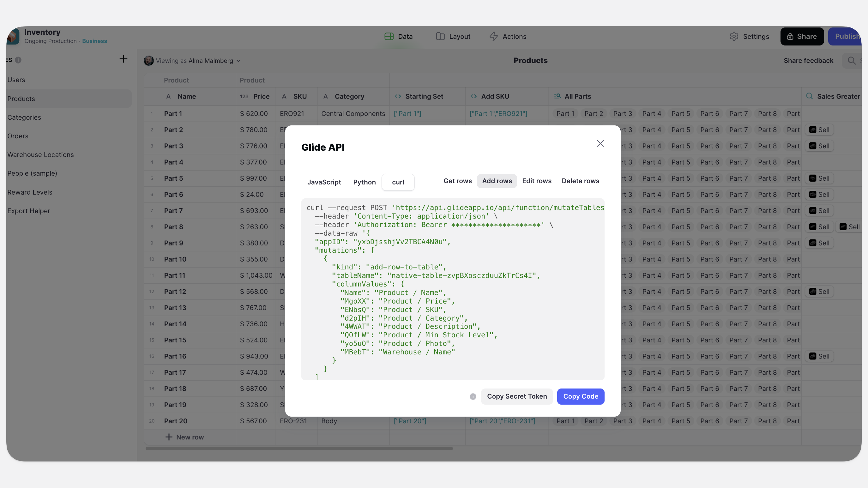Select the curl language option

tap(398, 182)
